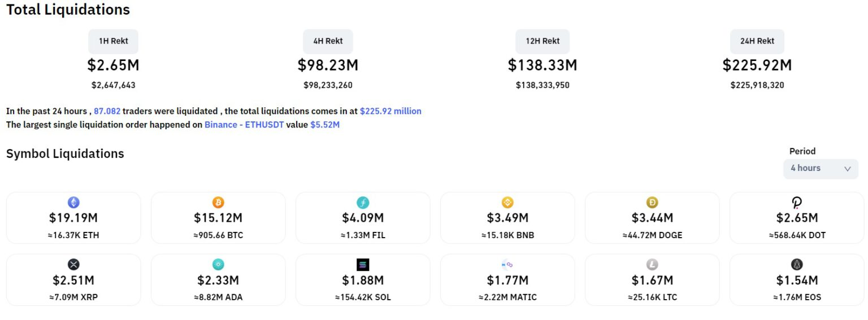Switch to the 24H Rekt tab
This screenshot has height=320, width=868.
click(x=757, y=41)
